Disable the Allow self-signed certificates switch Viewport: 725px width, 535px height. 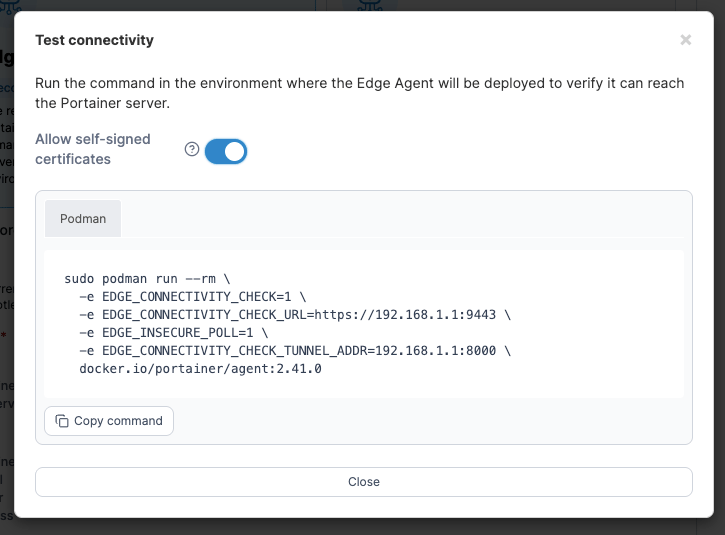click(x=226, y=151)
